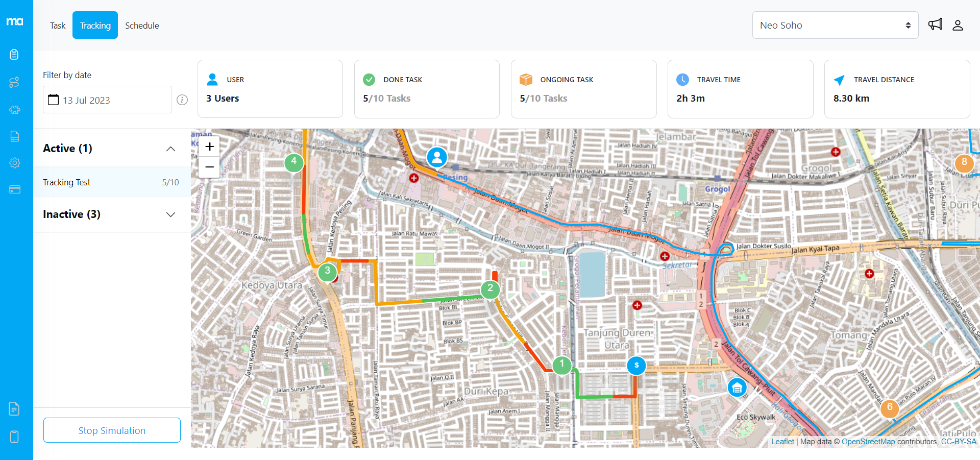Click the puzzle piece integrations icon
This screenshot has height=460, width=980.
(x=14, y=110)
